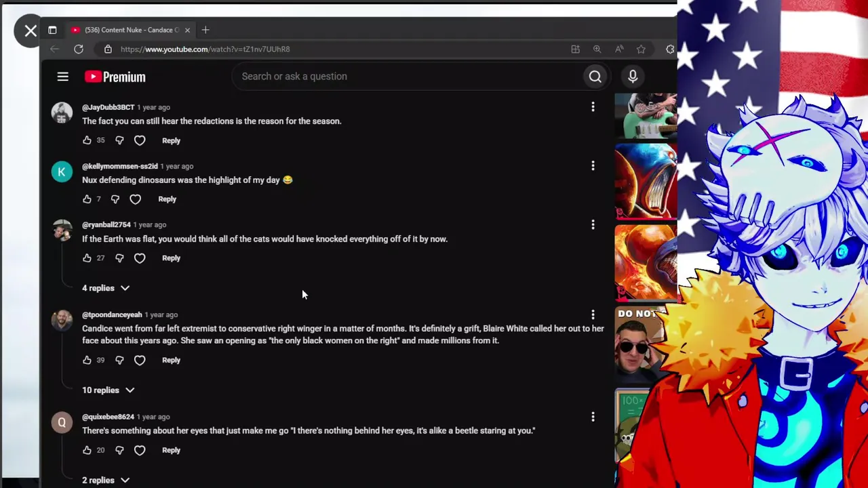868x488 pixels.
Task: Reload the page in the browser
Action: [79, 49]
